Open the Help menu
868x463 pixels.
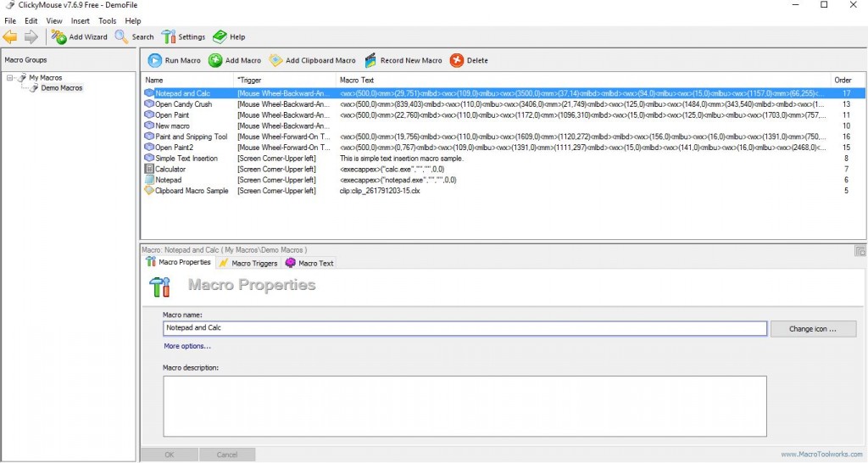tap(133, 21)
